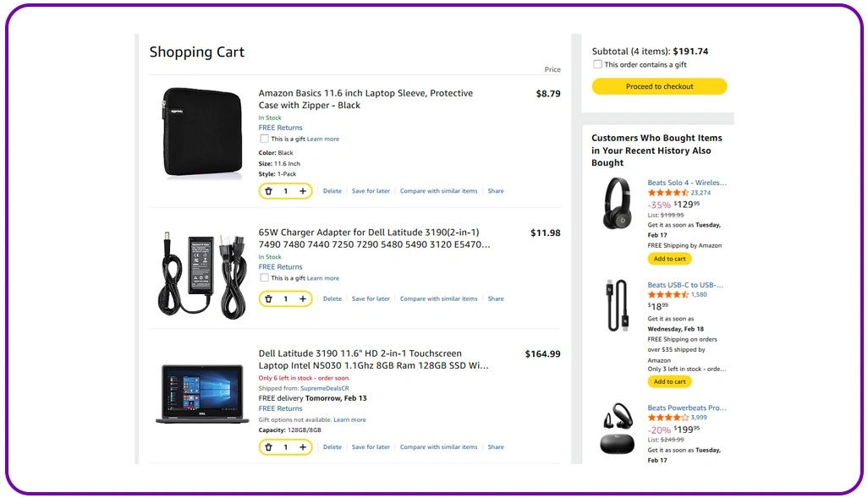Click the trash icon for the 65W charger adapter
This screenshot has width=868, height=498.
[x=268, y=298]
